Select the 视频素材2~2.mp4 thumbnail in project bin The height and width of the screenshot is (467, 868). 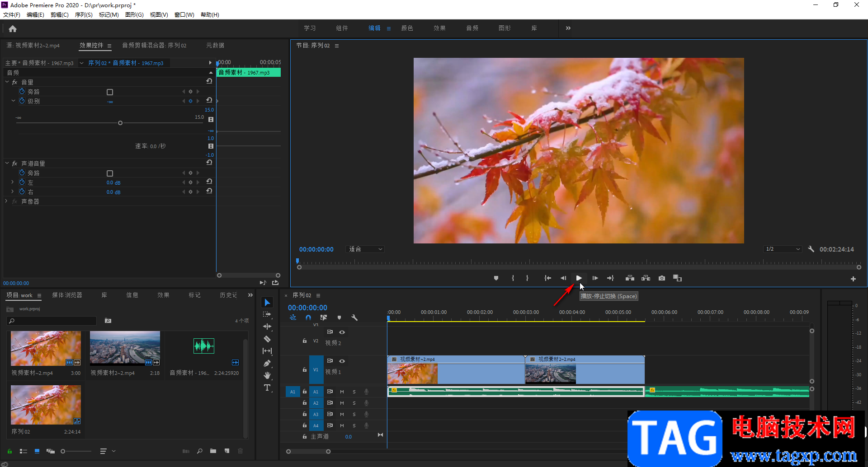pyautogui.click(x=125, y=348)
